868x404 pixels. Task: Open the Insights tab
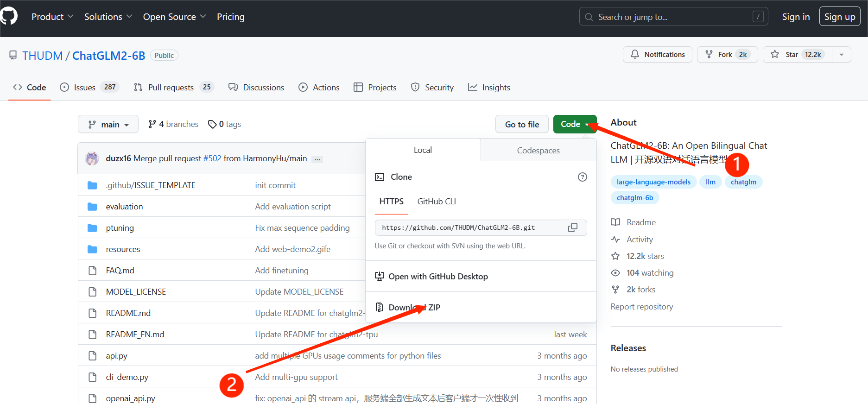(489, 87)
